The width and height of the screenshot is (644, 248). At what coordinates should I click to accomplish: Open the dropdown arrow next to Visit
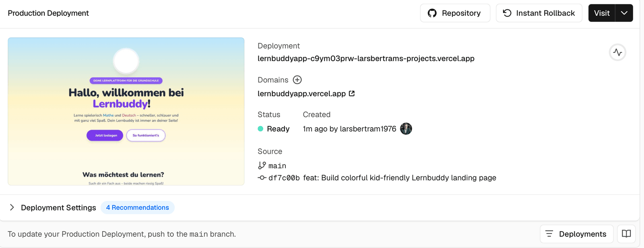(624, 13)
